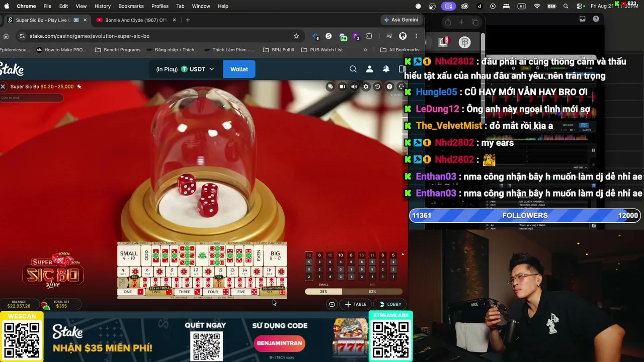Add another table with +TABLE

coord(355,304)
